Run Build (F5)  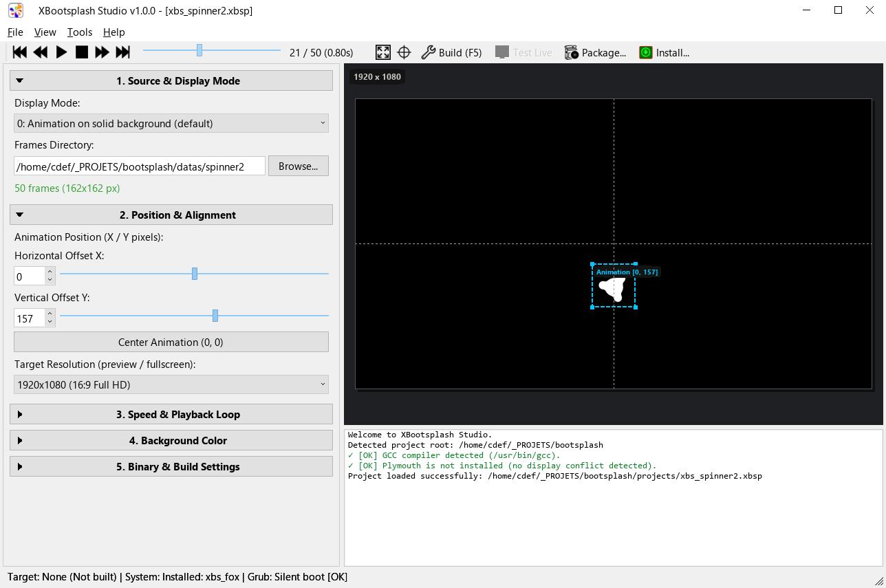(451, 52)
